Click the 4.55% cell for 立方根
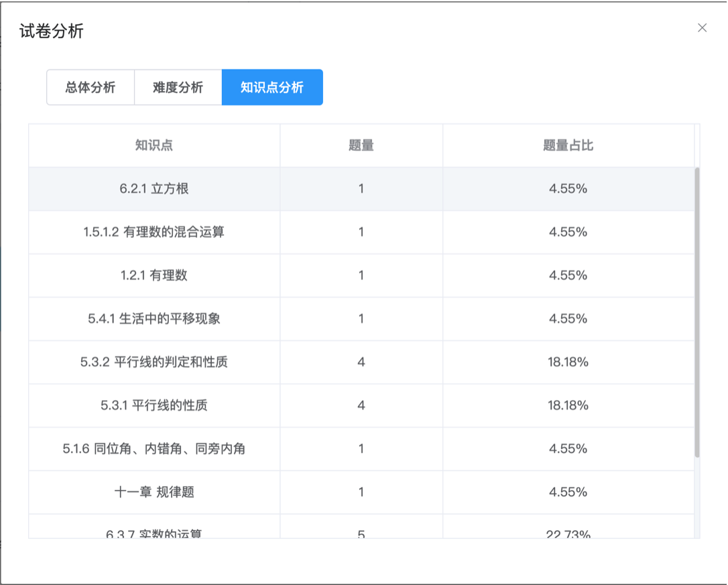The width and height of the screenshot is (728, 585). pos(568,189)
